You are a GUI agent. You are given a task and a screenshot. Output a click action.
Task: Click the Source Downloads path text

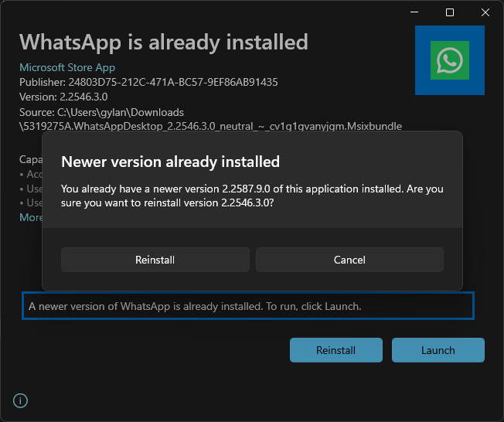(x=101, y=112)
